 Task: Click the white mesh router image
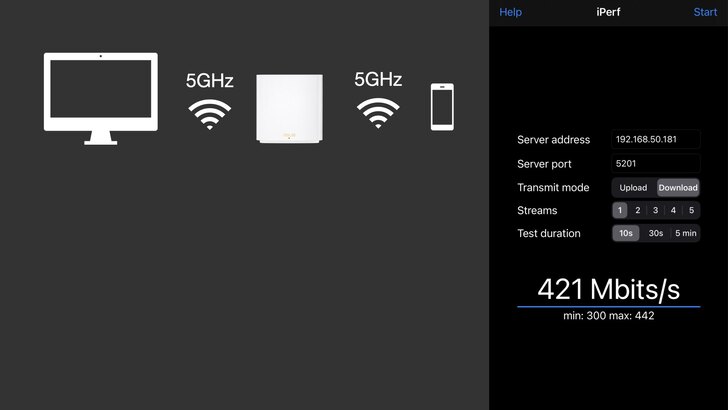[x=289, y=109]
